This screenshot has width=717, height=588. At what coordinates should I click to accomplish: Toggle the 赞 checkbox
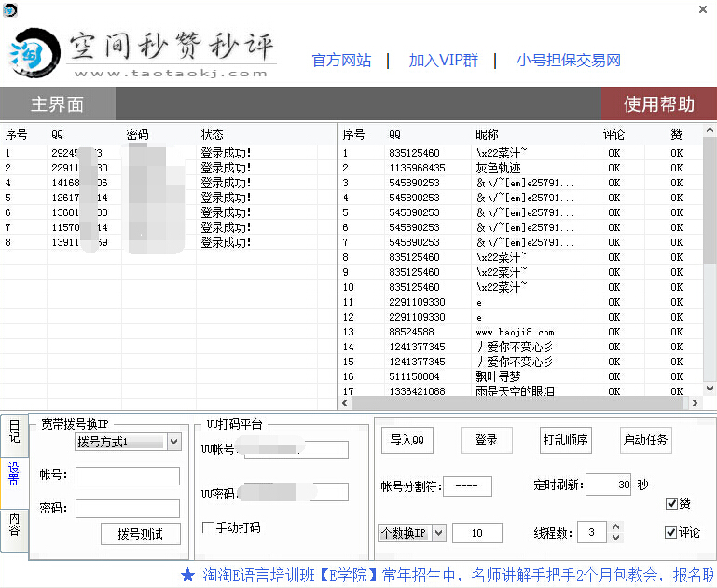(671, 503)
